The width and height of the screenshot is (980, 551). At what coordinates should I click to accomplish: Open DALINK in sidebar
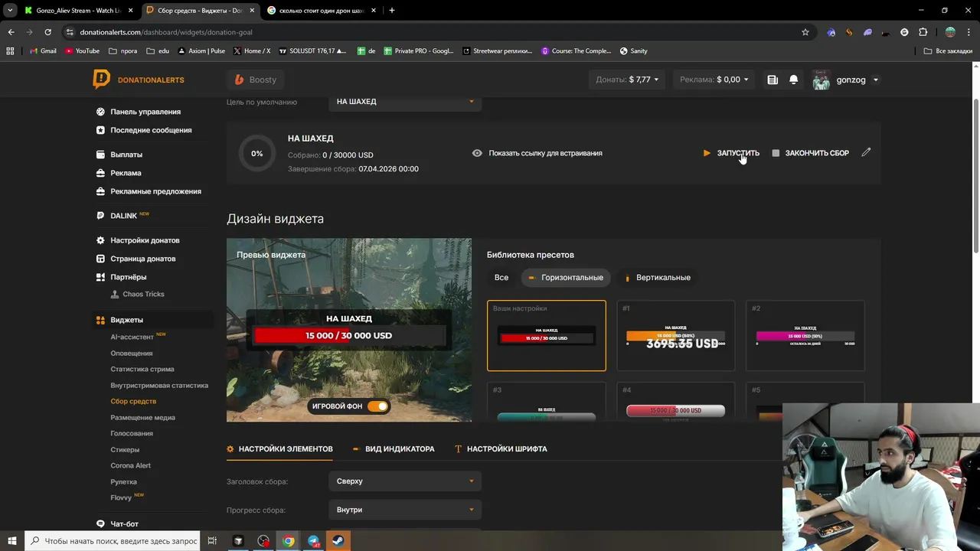pyautogui.click(x=122, y=216)
